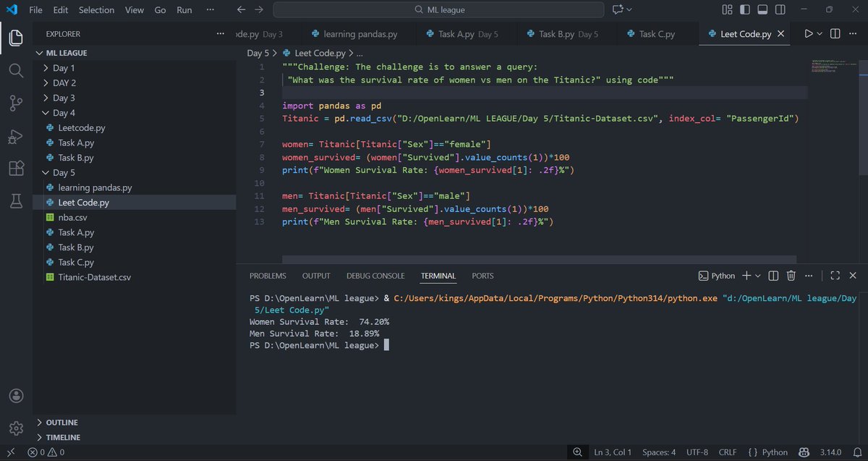This screenshot has height=461, width=868.
Task: Open the Manage gear menu
Action: (16, 428)
